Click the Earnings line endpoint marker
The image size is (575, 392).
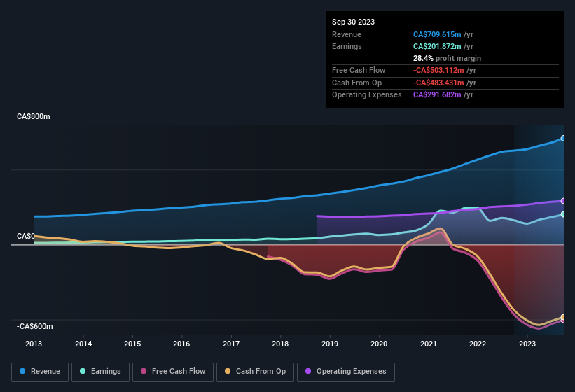click(563, 214)
